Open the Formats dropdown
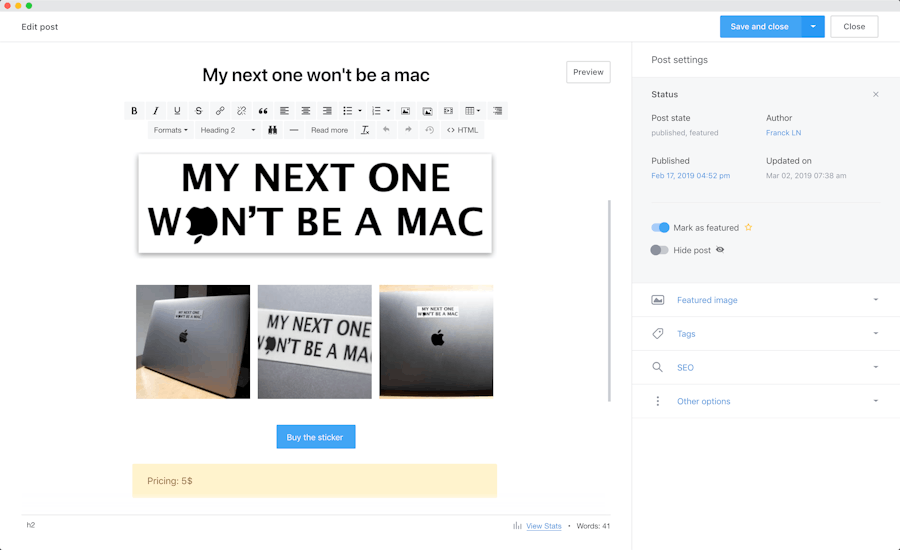 click(x=170, y=130)
